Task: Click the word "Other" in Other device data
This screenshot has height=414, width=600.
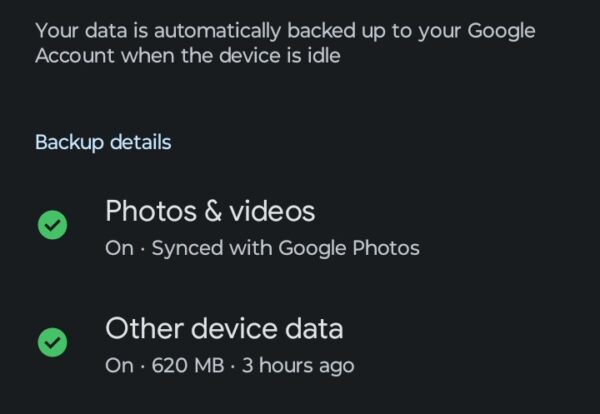Action: pos(141,328)
